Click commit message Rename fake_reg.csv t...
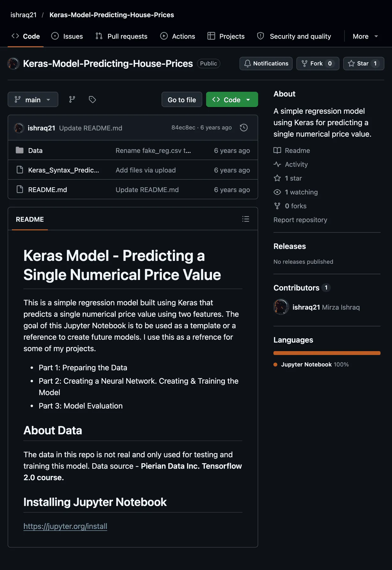 click(153, 150)
